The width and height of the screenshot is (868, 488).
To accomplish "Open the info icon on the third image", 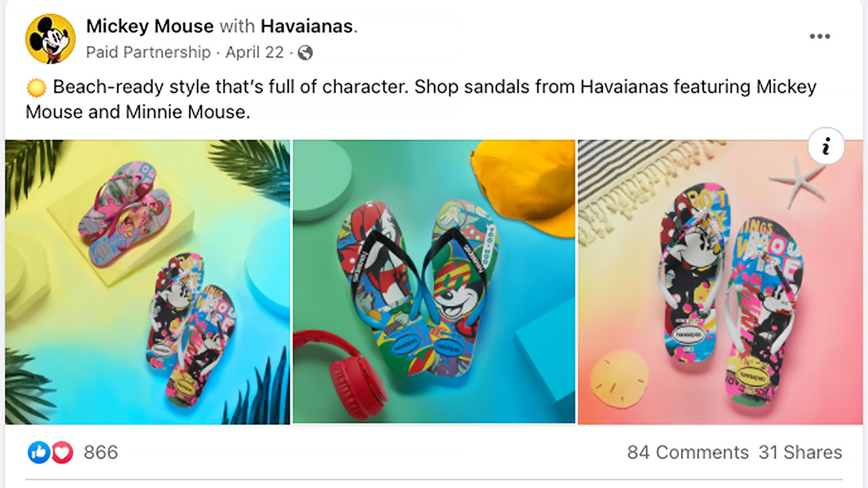I will 826,146.
